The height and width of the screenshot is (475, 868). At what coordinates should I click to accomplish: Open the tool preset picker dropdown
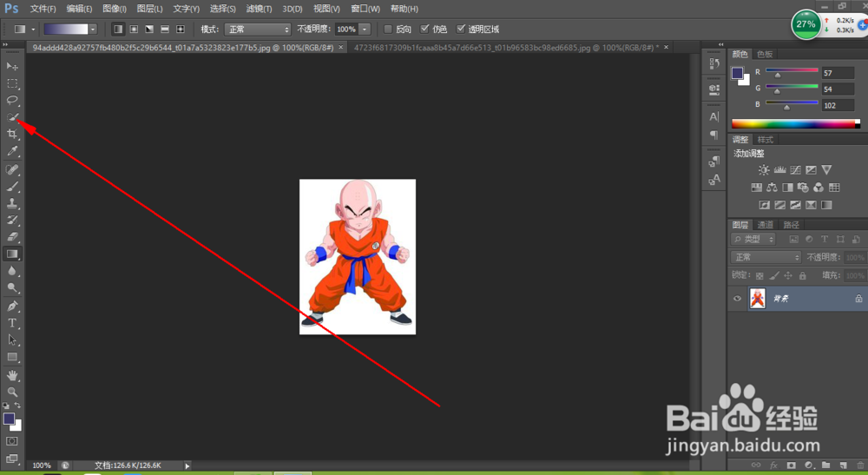click(x=33, y=30)
